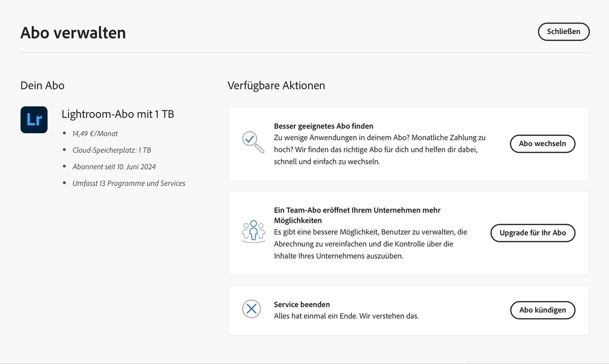609x364 pixels.
Task: Click Umfasst 13 Programme und Services
Action: pos(129,183)
